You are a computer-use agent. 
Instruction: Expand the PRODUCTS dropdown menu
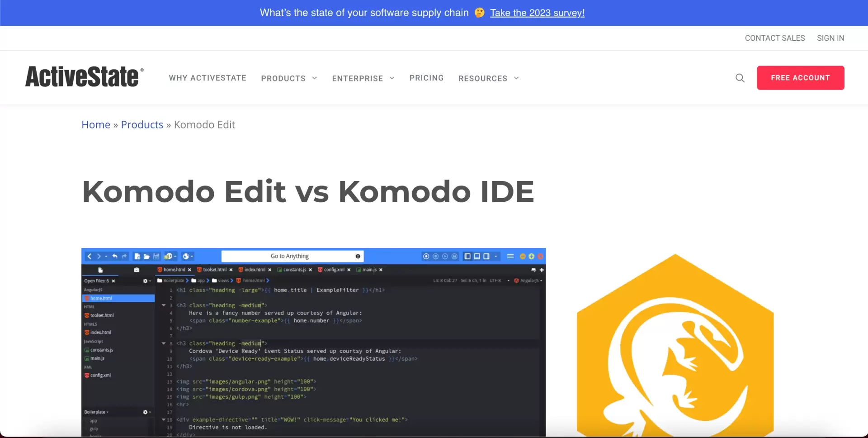[289, 78]
